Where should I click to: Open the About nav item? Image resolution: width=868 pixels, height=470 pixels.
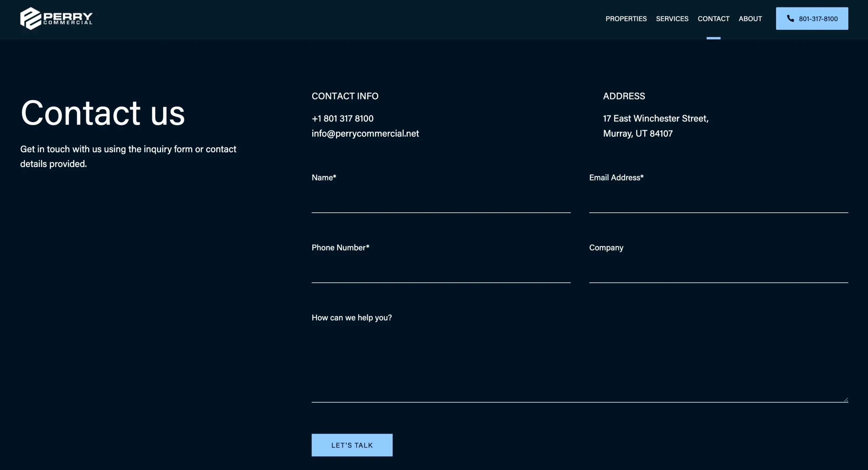coord(750,19)
